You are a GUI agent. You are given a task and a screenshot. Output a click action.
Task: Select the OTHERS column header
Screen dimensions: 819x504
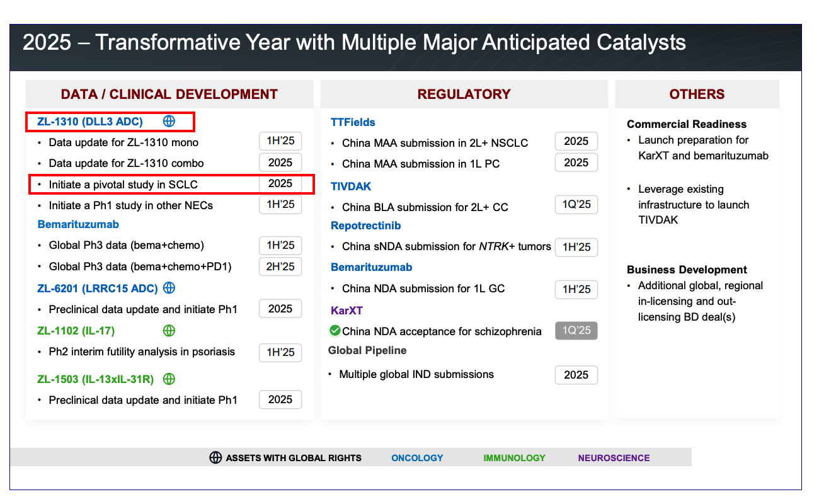[697, 94]
